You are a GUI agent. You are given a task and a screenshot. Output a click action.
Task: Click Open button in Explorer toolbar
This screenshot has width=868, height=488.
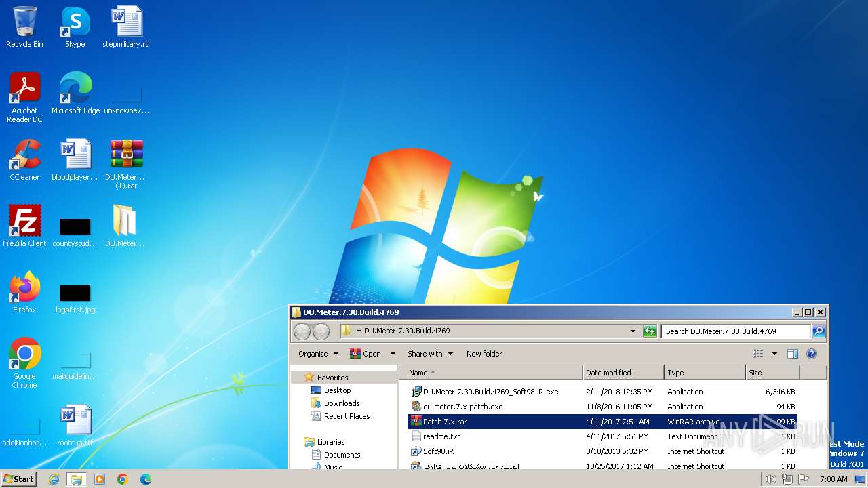pos(366,354)
